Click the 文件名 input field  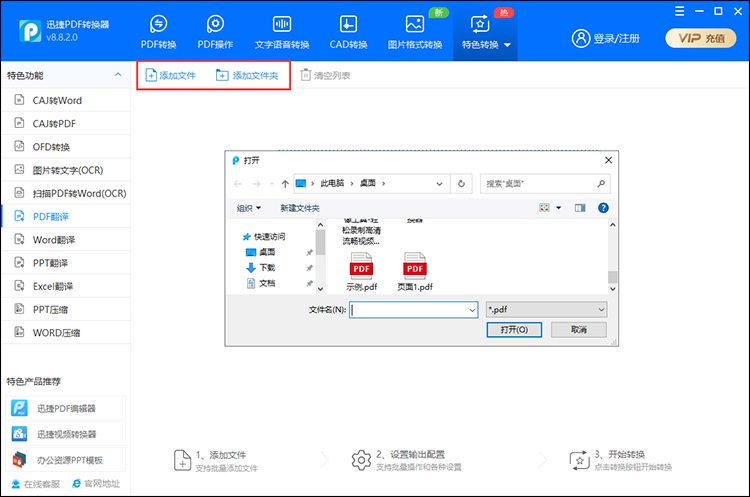coord(414,309)
